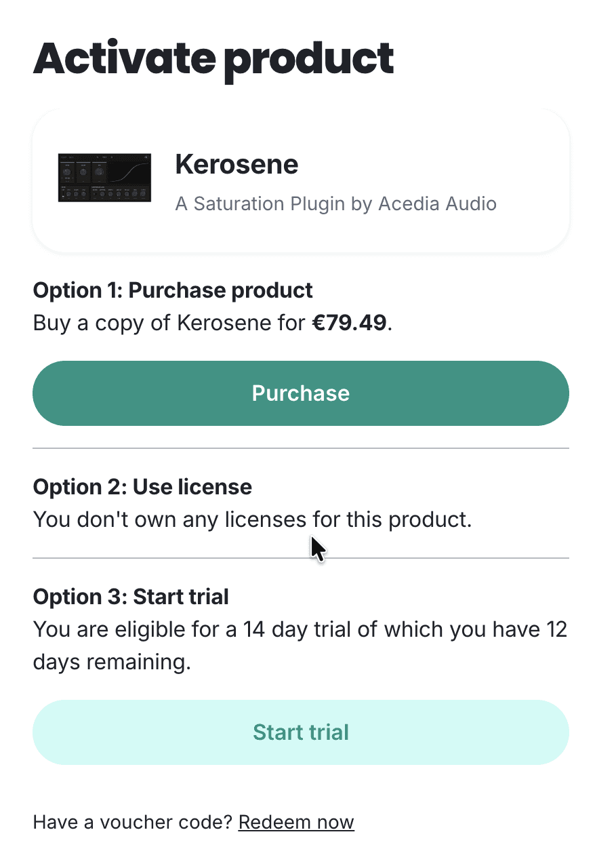Click the 14 day trial eligibility text
The width and height of the screenshot is (595, 868).
coord(300,629)
